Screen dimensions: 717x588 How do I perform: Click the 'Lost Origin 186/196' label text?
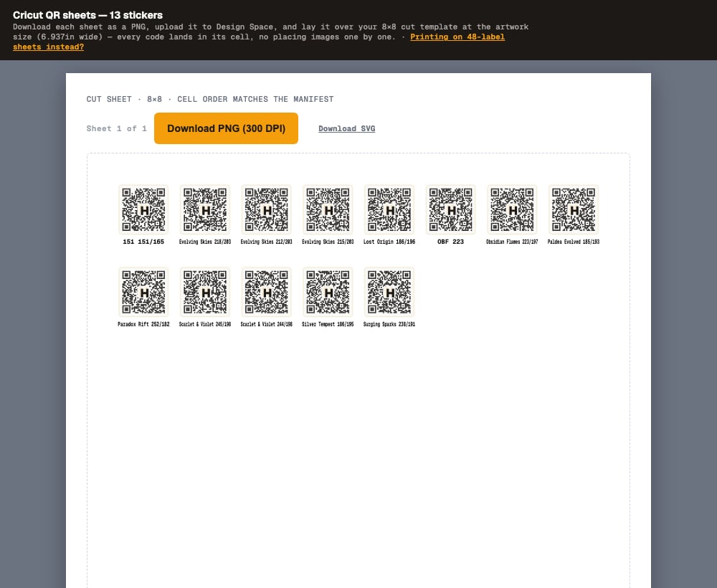[x=389, y=242]
